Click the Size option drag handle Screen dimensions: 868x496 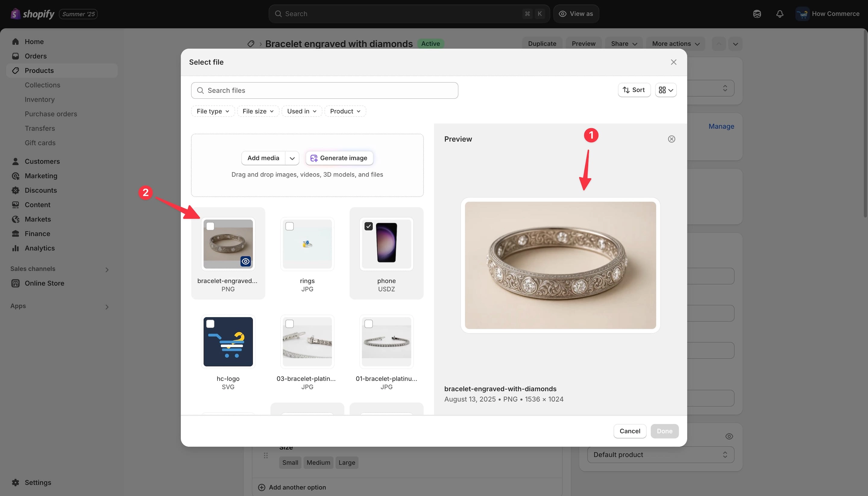[266, 455]
